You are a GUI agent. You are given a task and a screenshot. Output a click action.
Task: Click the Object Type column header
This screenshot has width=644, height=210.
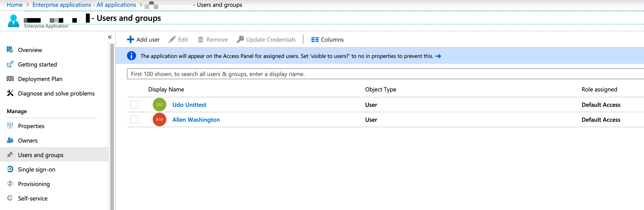pos(381,89)
